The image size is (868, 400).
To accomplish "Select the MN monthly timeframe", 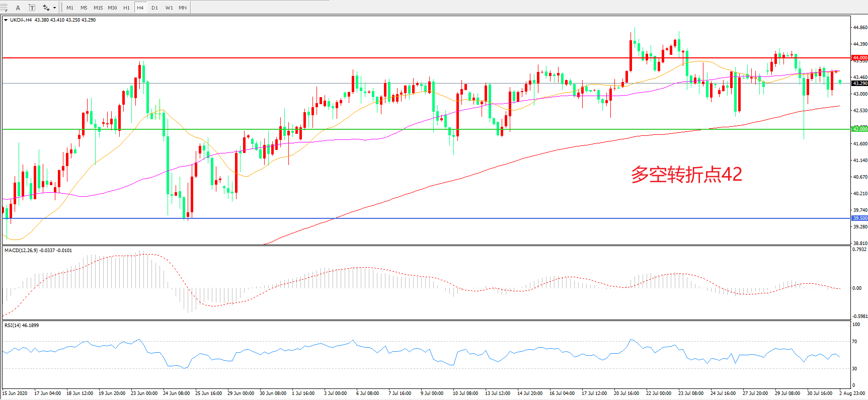I will [x=183, y=8].
